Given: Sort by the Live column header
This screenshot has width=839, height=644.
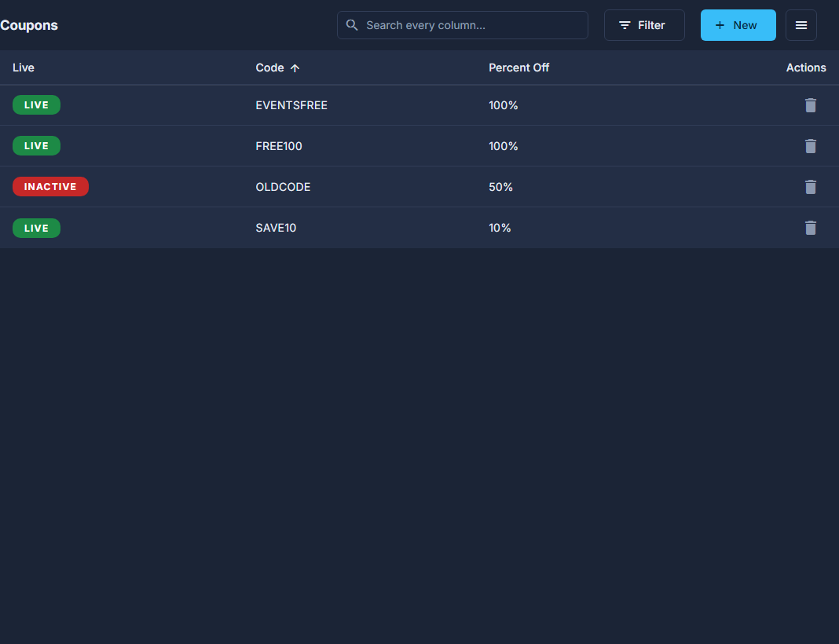Looking at the screenshot, I should coord(24,68).
